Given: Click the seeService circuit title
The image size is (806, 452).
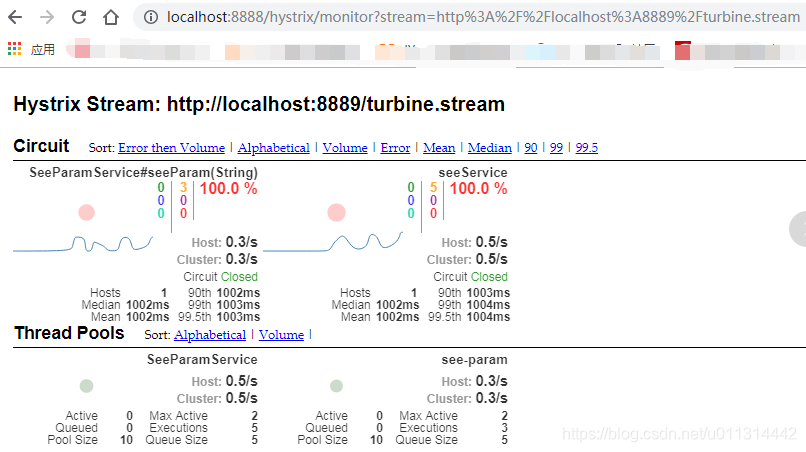Looking at the screenshot, I should point(473,173).
